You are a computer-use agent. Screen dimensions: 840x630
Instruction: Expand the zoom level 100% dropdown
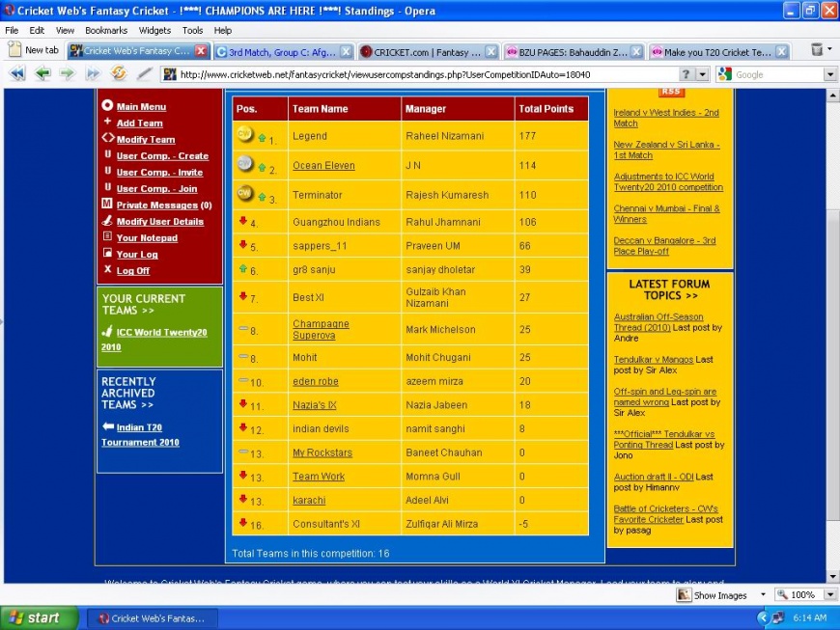pos(829,595)
